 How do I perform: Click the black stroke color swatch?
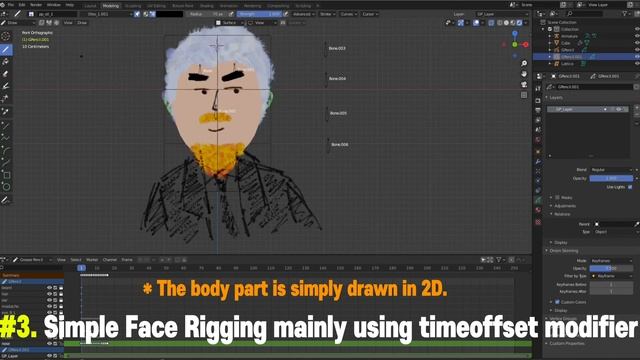(x=169, y=14)
